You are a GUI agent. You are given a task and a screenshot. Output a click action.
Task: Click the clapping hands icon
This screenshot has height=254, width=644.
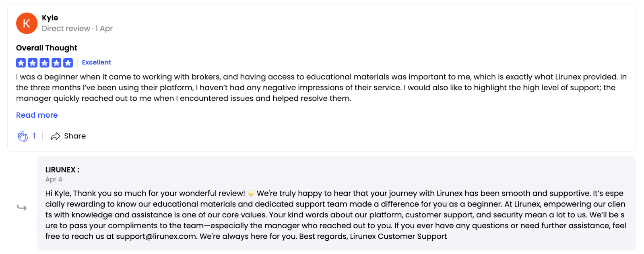point(23,136)
